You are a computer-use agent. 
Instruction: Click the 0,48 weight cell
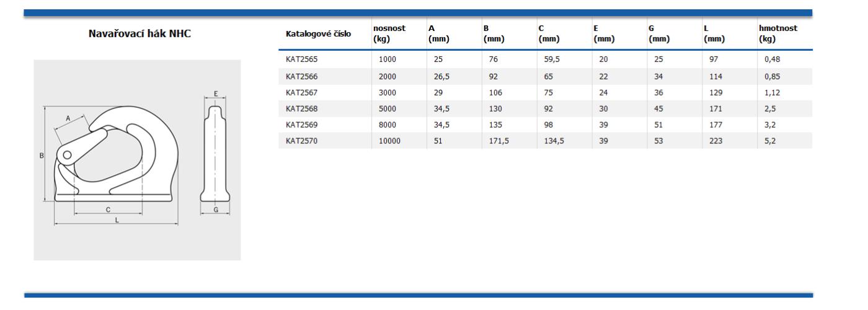coord(772,60)
